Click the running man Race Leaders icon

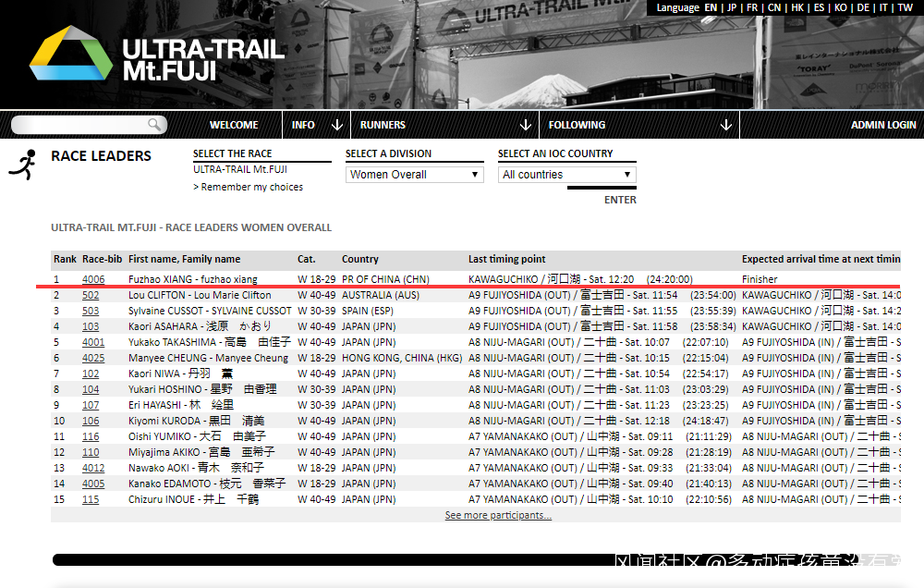(x=23, y=165)
